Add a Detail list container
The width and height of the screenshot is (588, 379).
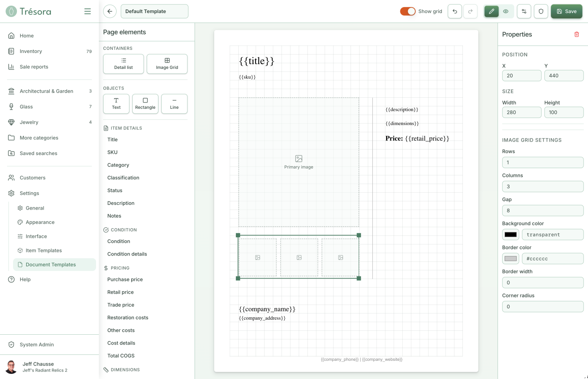123,64
